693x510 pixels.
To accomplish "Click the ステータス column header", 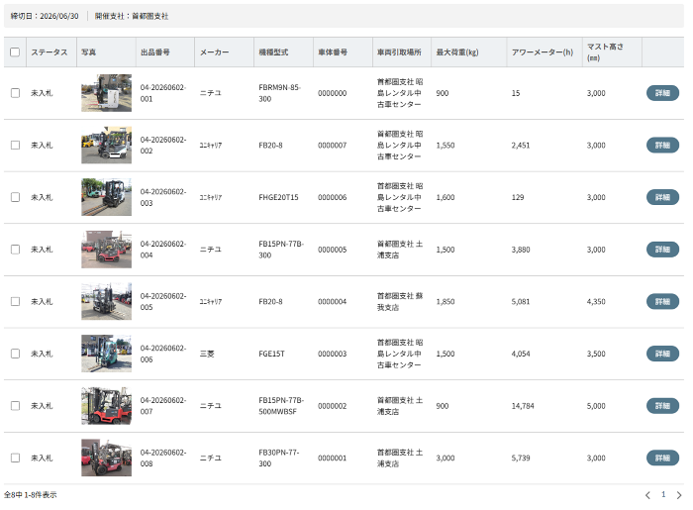I will tap(49, 52).
